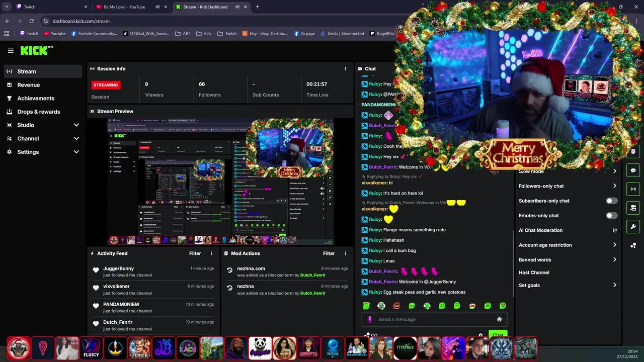Click PANDAMONIEM followed entry in Activity Feed
The width and height of the screenshot is (644, 362).
(x=153, y=307)
